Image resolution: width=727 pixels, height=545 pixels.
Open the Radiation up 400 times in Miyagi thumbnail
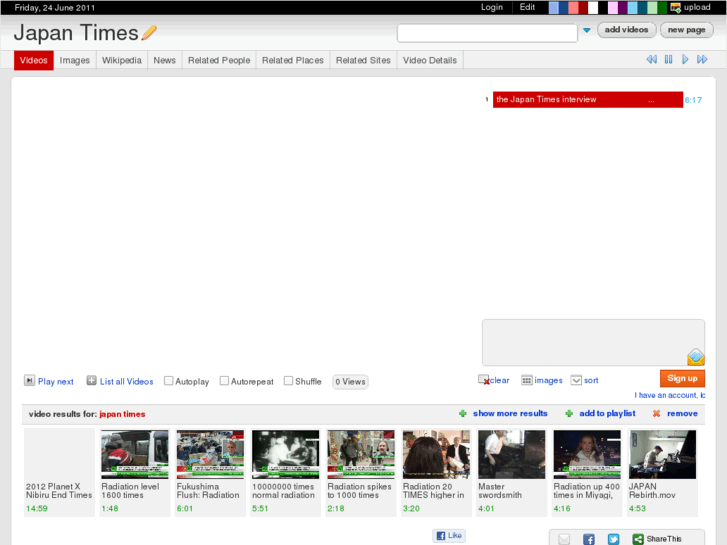click(587, 455)
